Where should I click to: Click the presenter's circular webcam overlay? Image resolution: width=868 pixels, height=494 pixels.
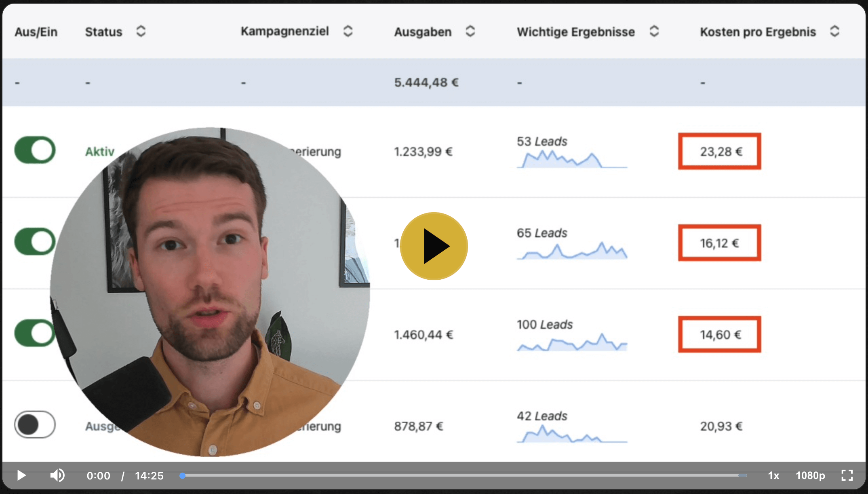210,292
